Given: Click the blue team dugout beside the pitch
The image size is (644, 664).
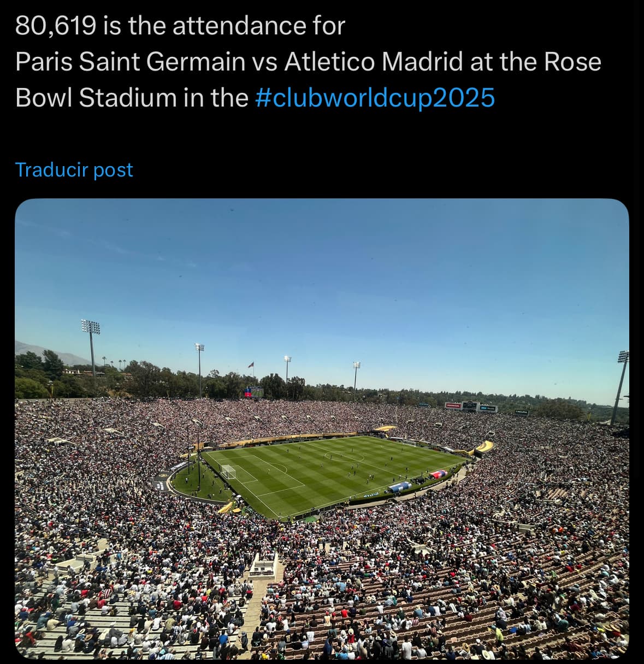Looking at the screenshot, I should 400,486.
